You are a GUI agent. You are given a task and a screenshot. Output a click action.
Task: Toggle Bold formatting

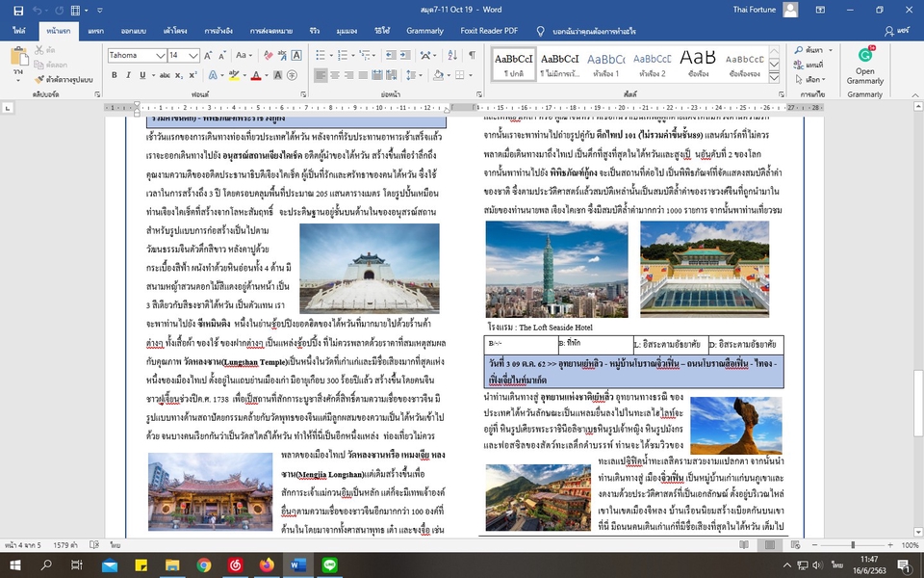[x=115, y=75]
